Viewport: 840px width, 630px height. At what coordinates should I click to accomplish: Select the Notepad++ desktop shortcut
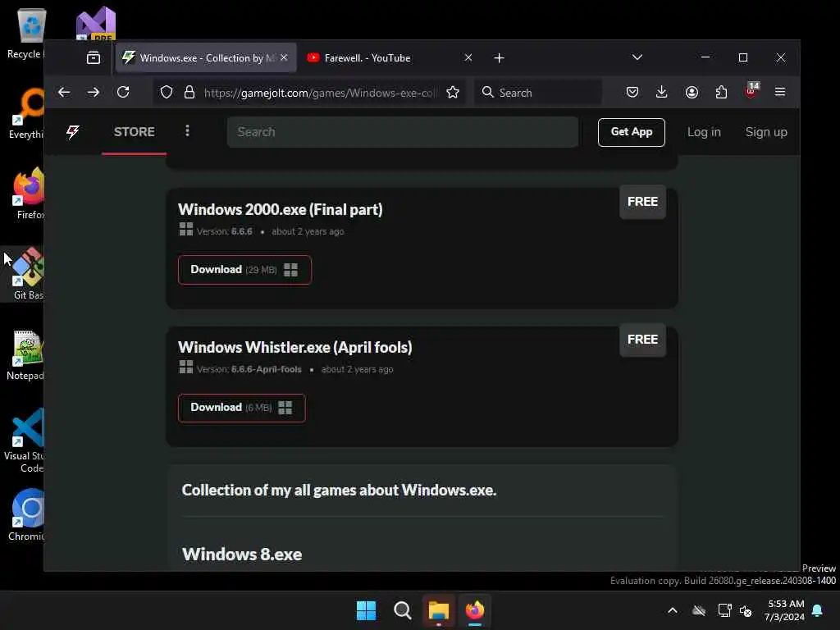[x=26, y=355]
